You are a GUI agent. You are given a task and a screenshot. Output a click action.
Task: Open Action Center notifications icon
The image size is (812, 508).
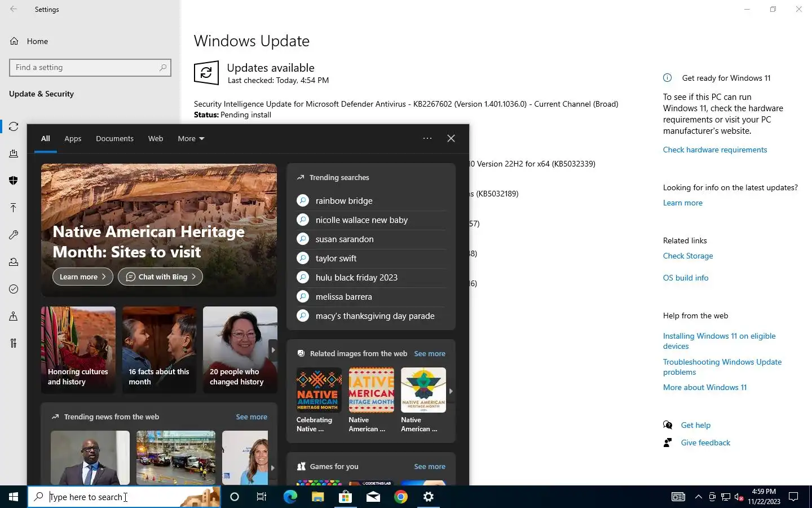(x=793, y=497)
